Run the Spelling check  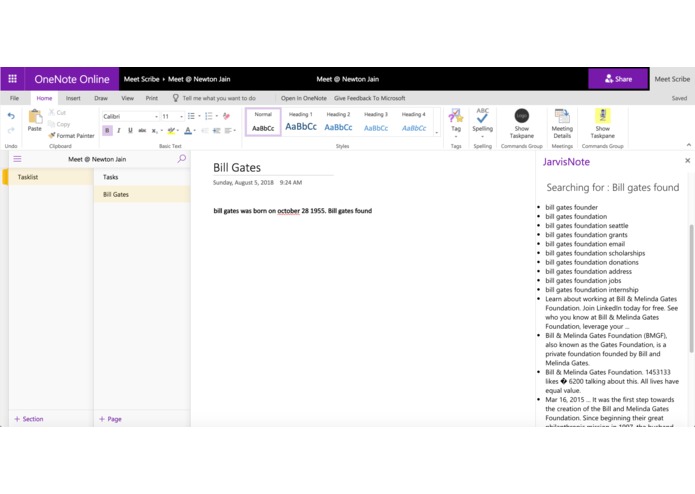pyautogui.click(x=482, y=120)
